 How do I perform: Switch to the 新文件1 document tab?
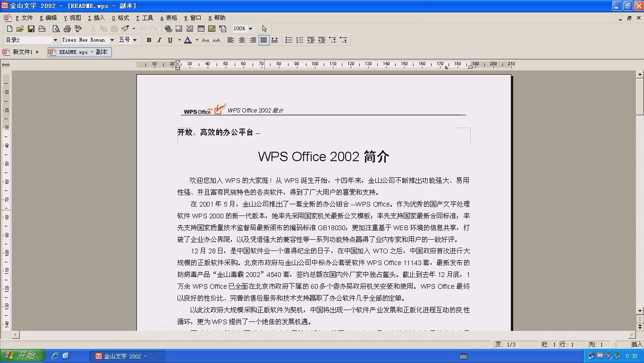coord(22,52)
